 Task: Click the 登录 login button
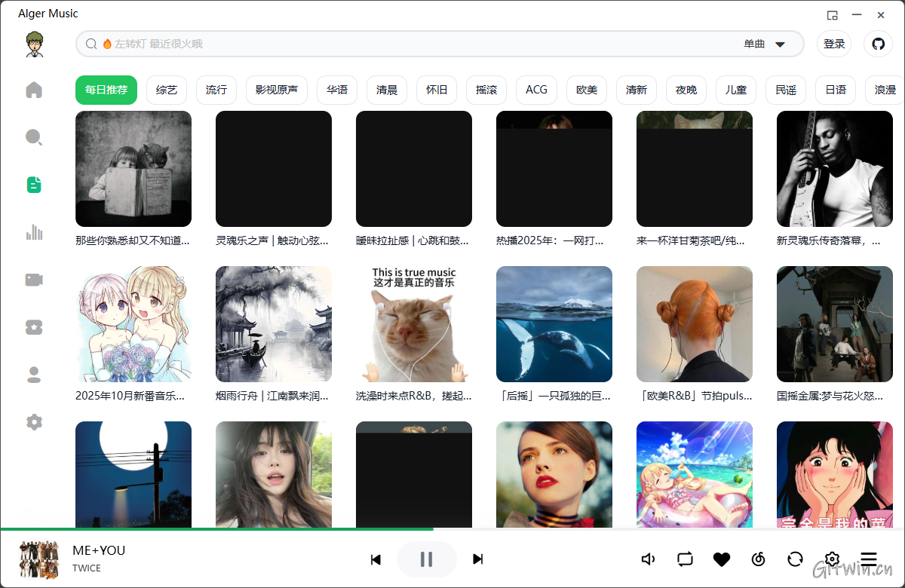[x=834, y=44]
